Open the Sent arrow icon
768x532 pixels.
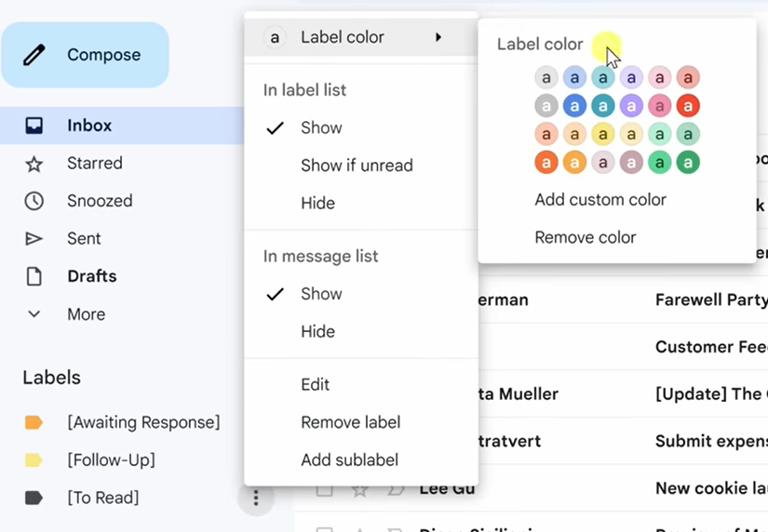(x=34, y=239)
